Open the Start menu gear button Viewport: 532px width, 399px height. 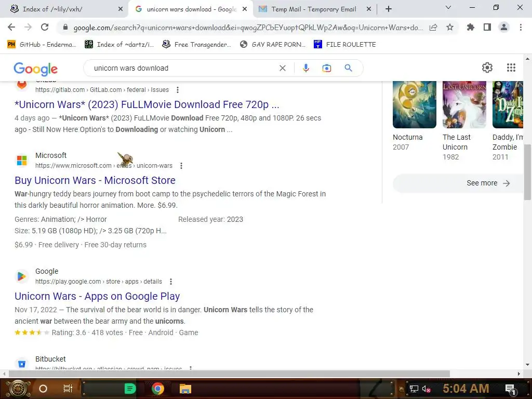[18, 389]
